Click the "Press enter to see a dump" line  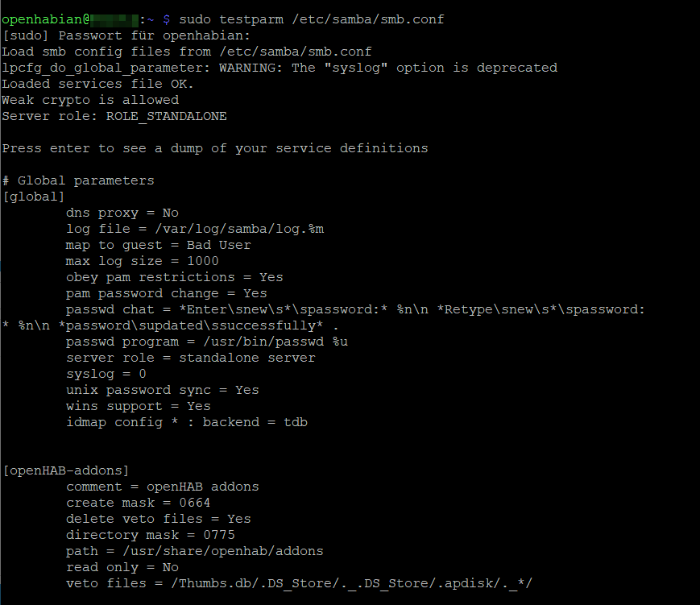pyautogui.click(x=214, y=148)
